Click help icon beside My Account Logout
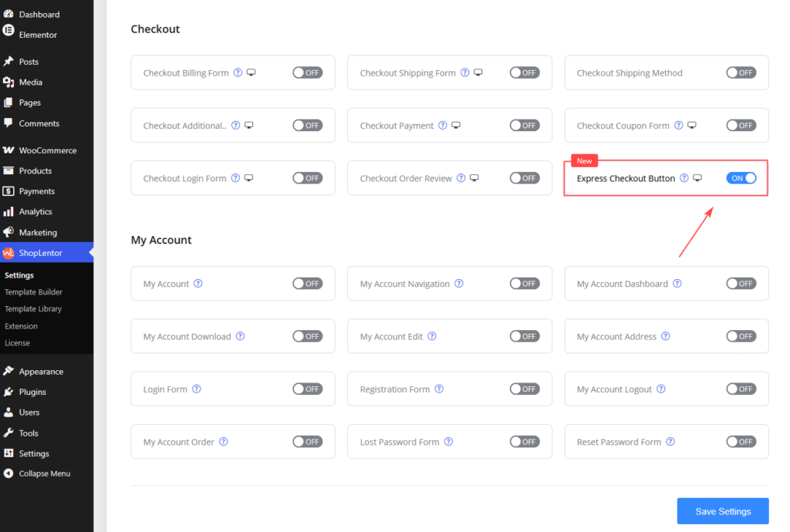 click(x=661, y=389)
